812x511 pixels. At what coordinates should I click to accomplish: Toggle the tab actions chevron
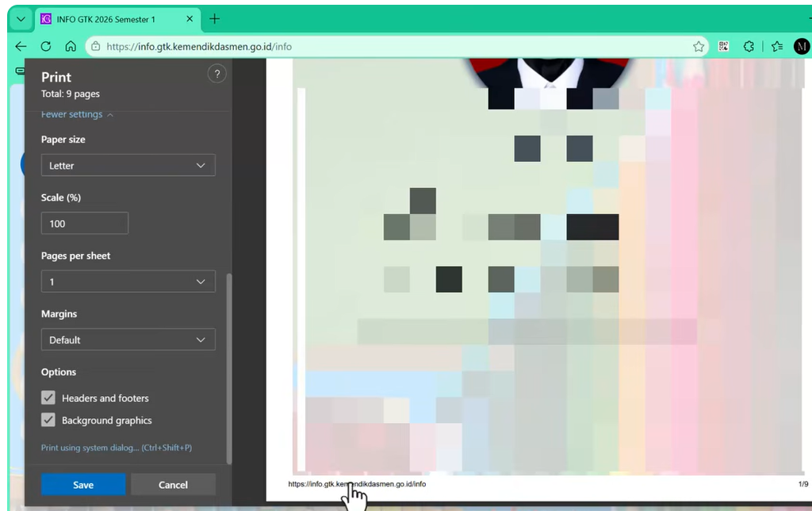click(x=20, y=18)
